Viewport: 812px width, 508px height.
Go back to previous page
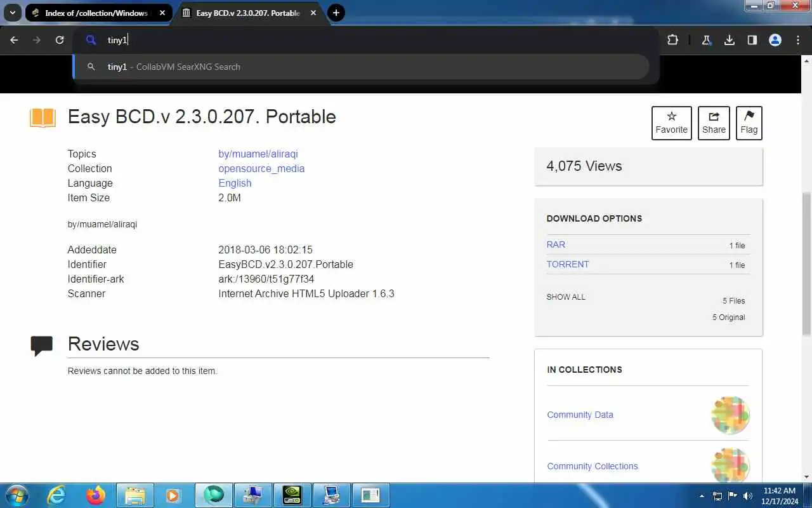click(14, 40)
